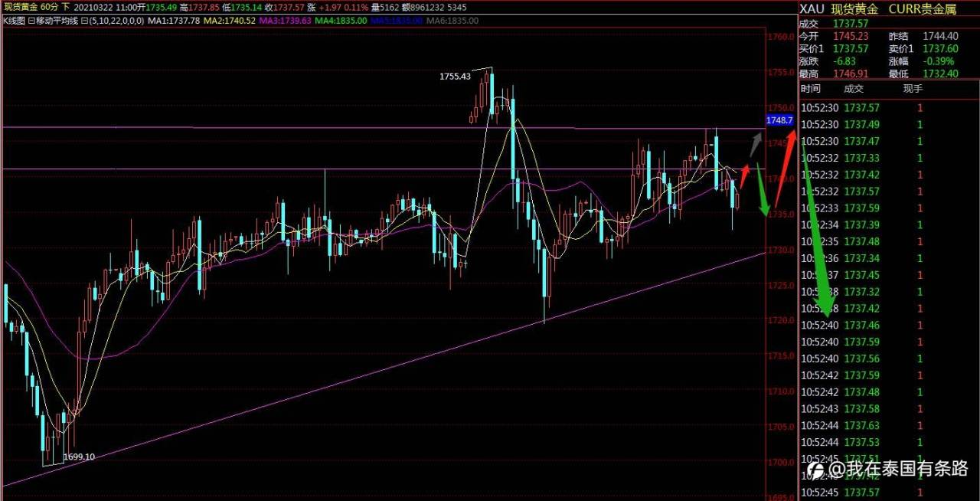980x501 pixels.
Task: Click the 时间 column header in the tick list
Action: pos(810,89)
